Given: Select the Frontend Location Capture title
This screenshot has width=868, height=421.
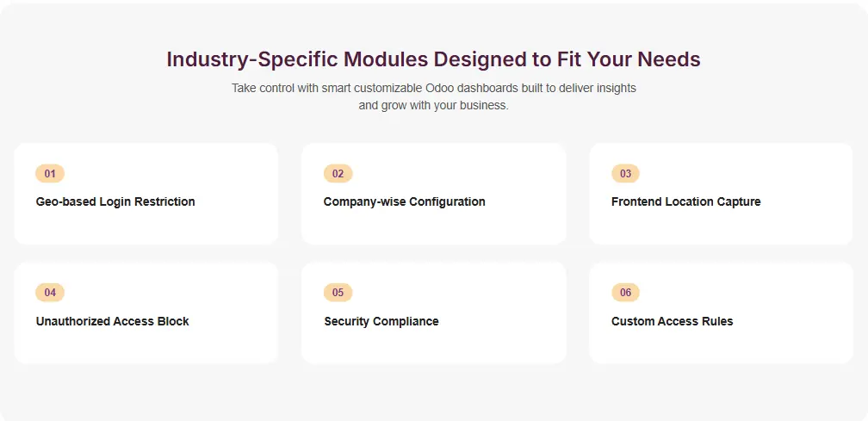Looking at the screenshot, I should coord(685,201).
